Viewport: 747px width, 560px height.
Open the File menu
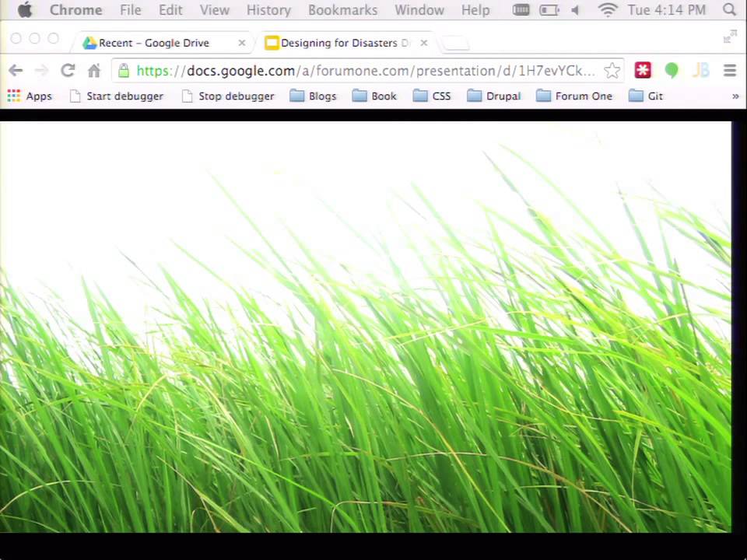(x=131, y=10)
